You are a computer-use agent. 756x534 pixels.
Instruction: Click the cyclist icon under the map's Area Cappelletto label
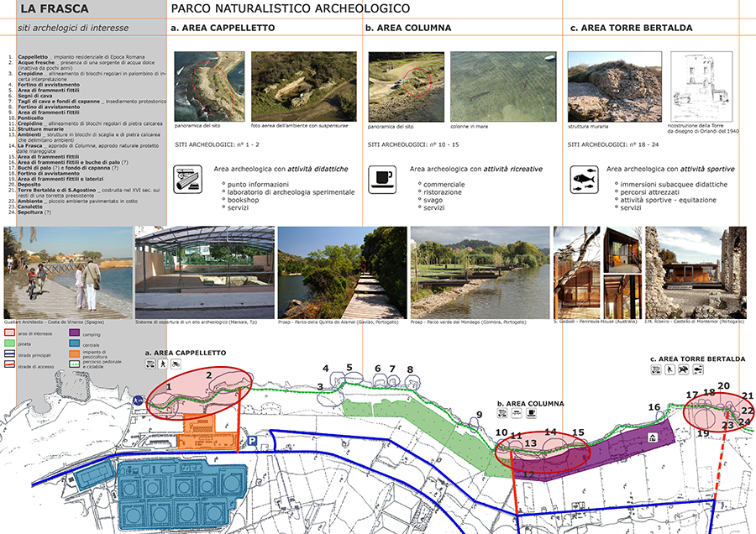(176, 364)
